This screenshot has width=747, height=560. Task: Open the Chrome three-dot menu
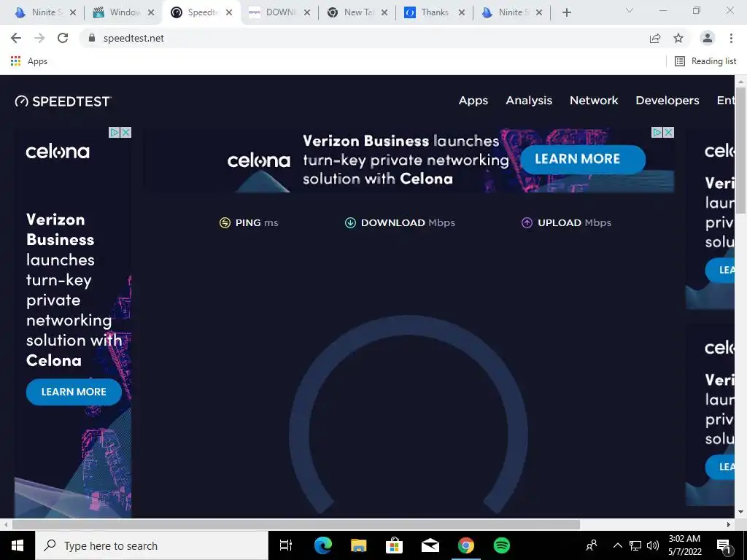(x=731, y=38)
